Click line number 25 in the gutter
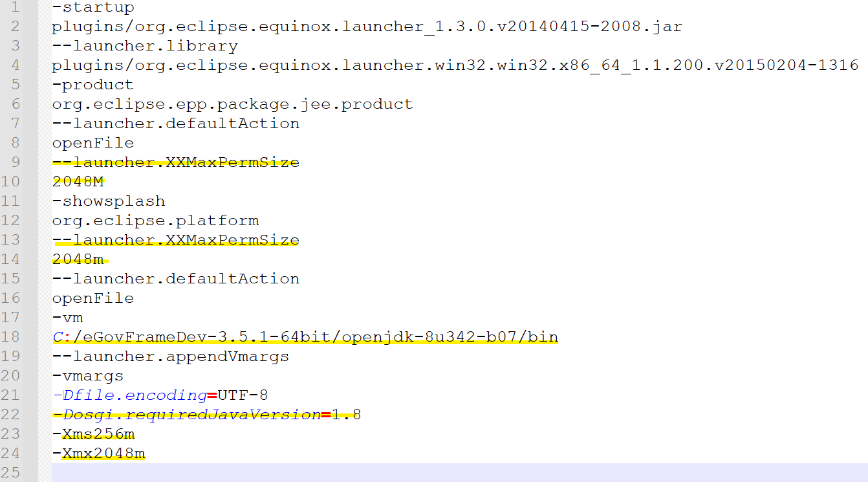868x482 pixels. (x=11, y=473)
